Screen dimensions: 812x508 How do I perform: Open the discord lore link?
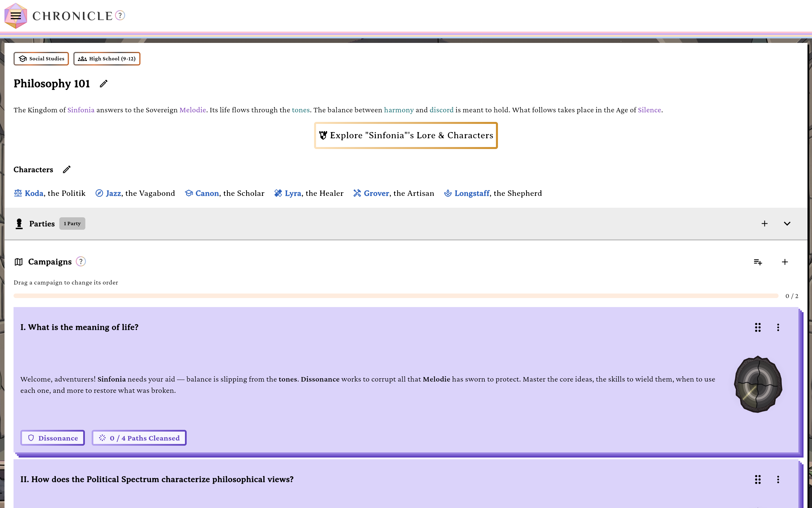441,110
